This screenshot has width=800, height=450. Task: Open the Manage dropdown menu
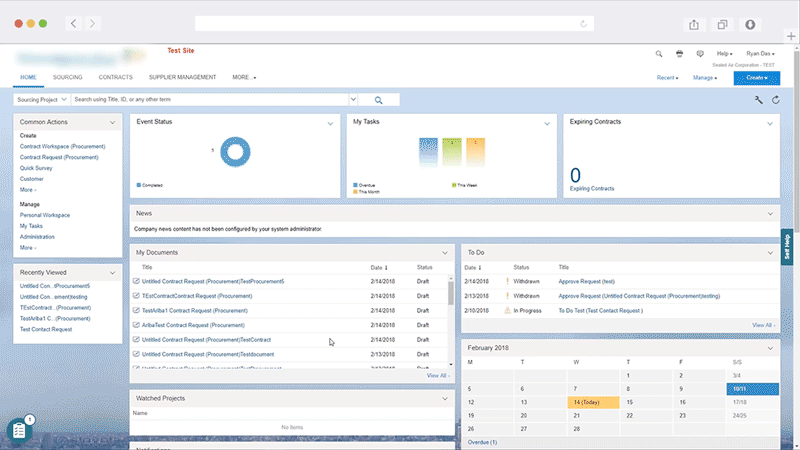pos(705,78)
